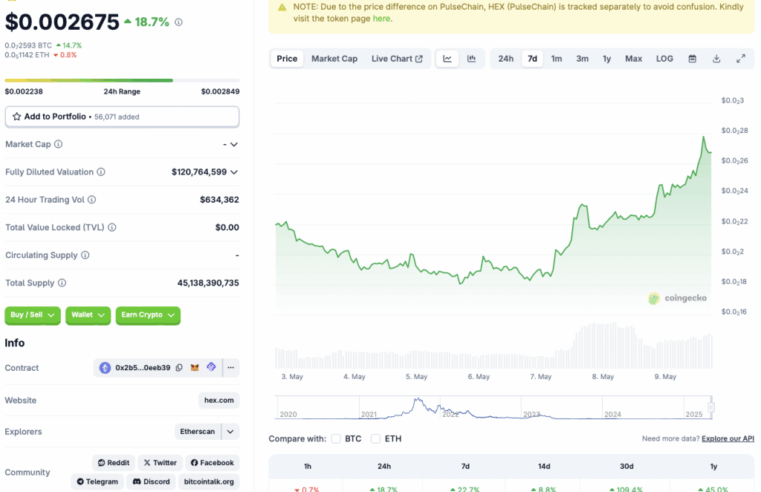Click the purple diamond icon beside the MetaMask fox
This screenshot has width=761, height=492.
211,367
